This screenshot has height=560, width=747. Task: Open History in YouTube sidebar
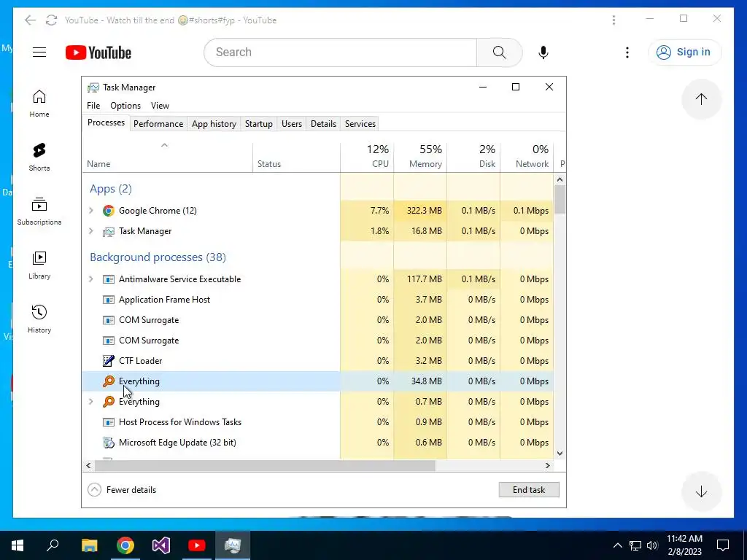coord(39,319)
